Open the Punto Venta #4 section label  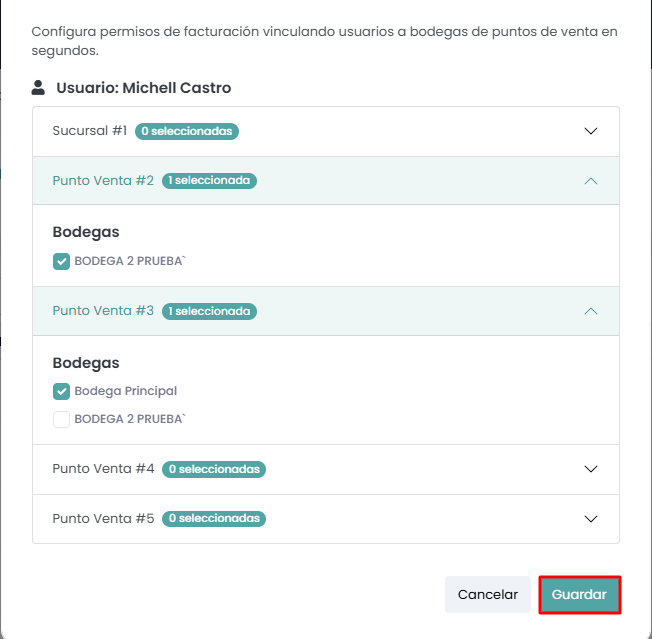103,469
